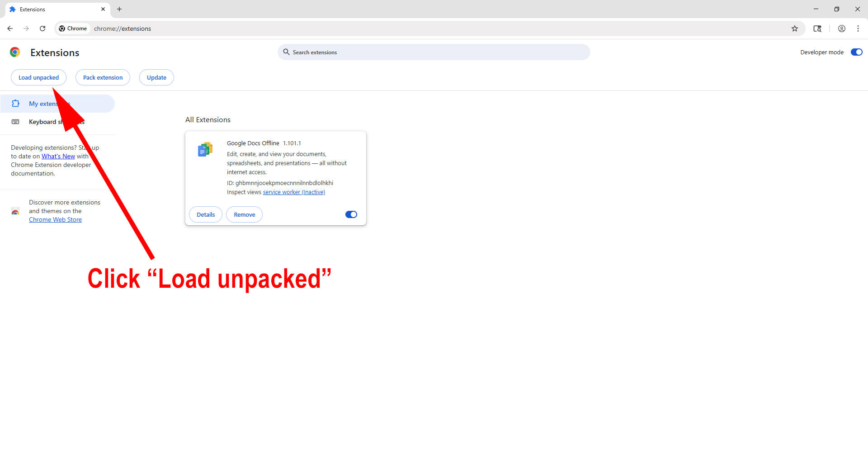Focus the Search extensions field
The height and width of the screenshot is (461, 868).
[434, 52]
